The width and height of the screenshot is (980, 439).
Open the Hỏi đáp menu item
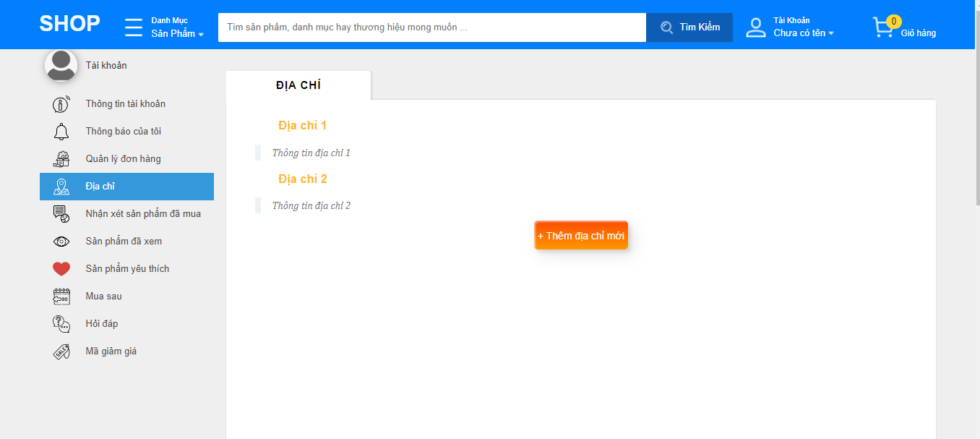102,324
